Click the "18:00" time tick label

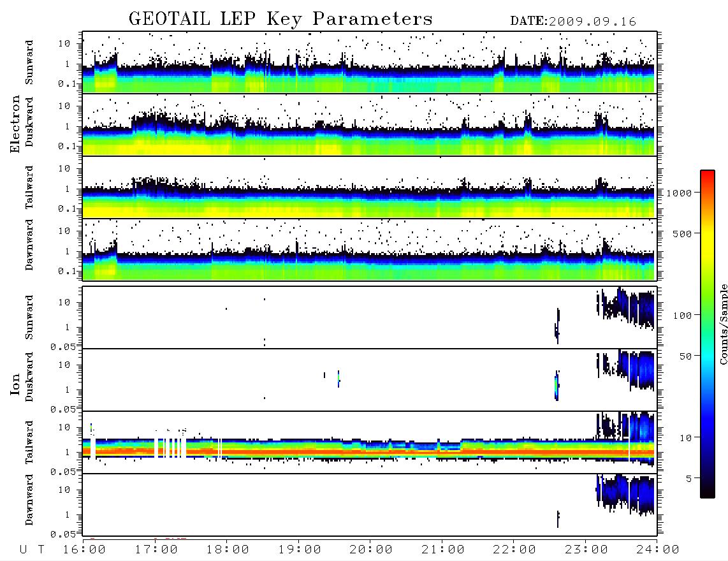228,550
